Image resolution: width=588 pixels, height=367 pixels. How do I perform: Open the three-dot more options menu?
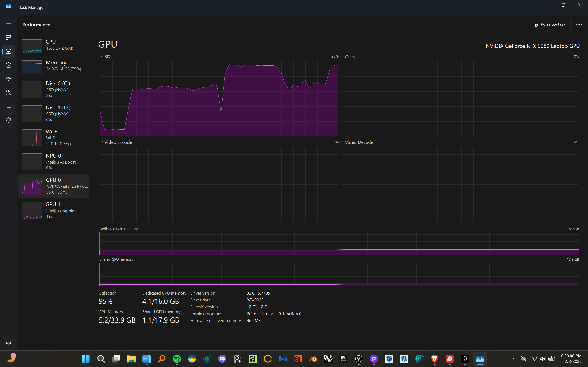(579, 24)
